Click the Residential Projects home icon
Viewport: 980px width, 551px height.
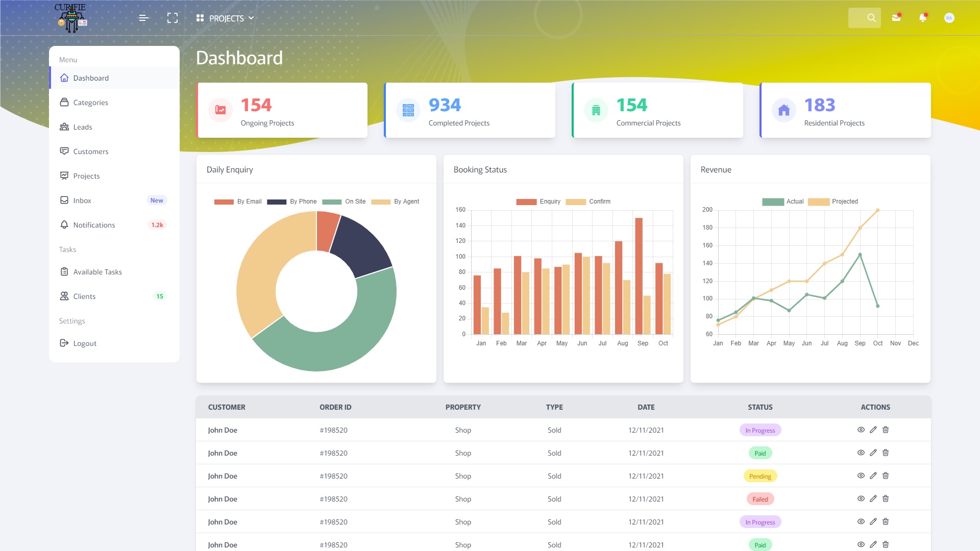[x=784, y=110]
